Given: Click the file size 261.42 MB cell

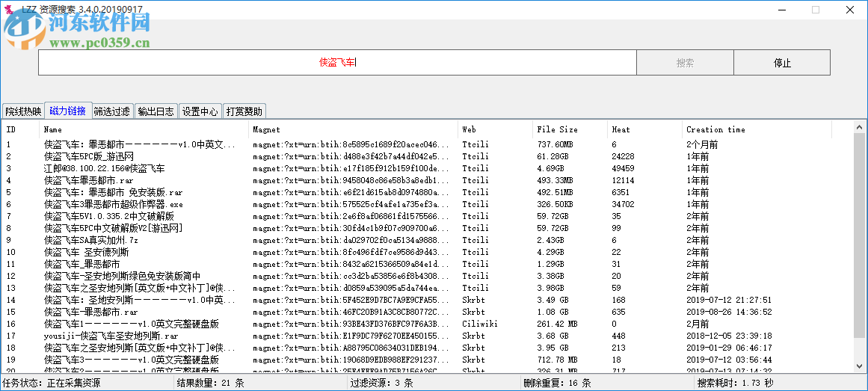Looking at the screenshot, I should click(x=558, y=324).
